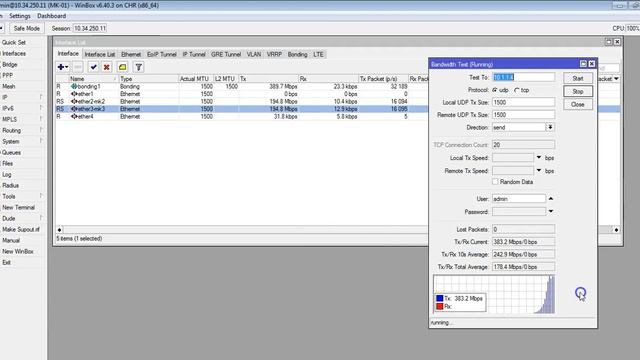Select ether4 interface icon
Image resolution: width=640 pixels, height=360 pixels.
point(74,116)
